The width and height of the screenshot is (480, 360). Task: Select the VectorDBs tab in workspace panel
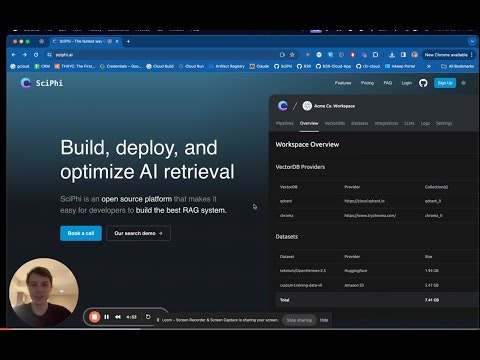[335, 123]
